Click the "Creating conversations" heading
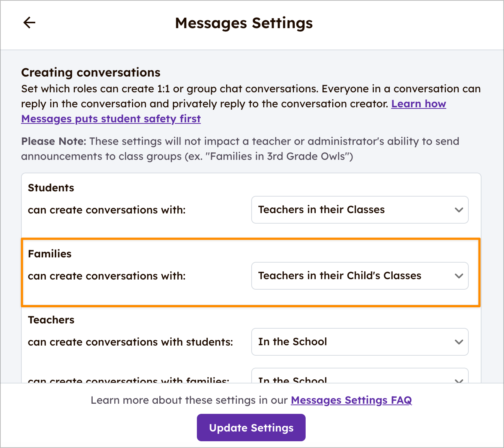Screen dimensions: 504x448 [x=91, y=72]
